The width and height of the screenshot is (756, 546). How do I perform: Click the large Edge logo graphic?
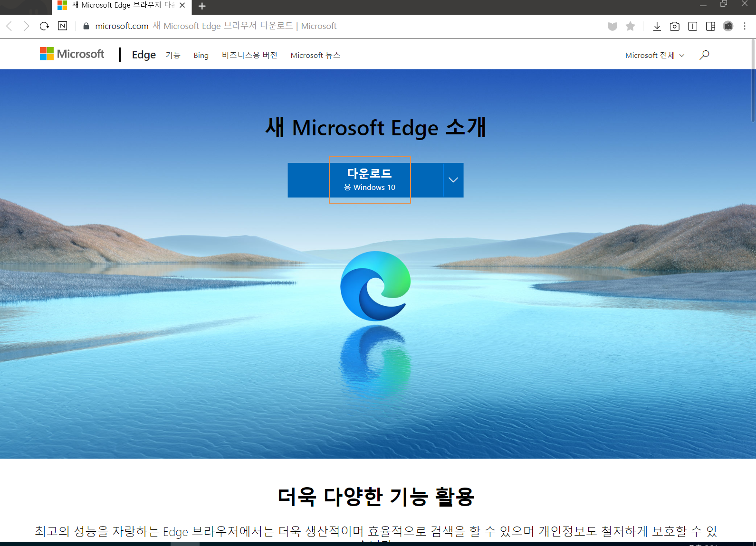pos(375,286)
